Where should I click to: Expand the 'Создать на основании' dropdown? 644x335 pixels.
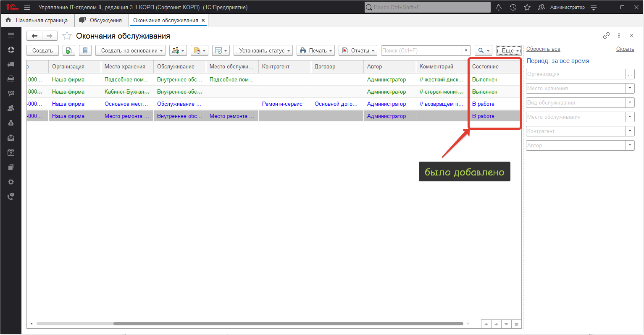[130, 51]
